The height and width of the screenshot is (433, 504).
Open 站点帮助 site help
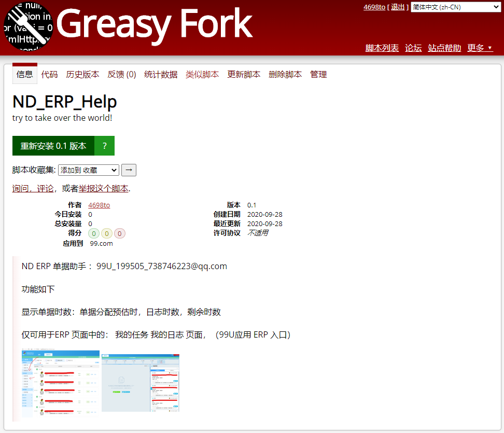pyautogui.click(x=444, y=48)
